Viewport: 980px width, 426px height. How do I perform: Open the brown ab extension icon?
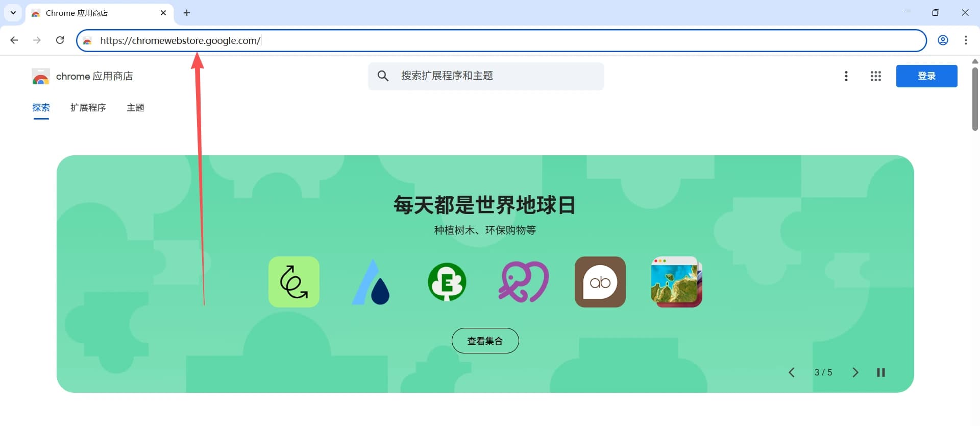coord(600,282)
